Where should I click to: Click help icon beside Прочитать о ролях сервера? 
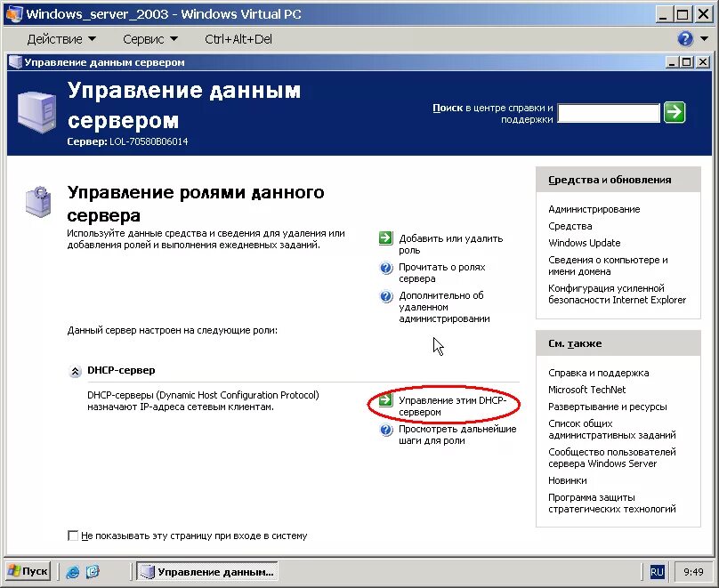tap(386, 267)
